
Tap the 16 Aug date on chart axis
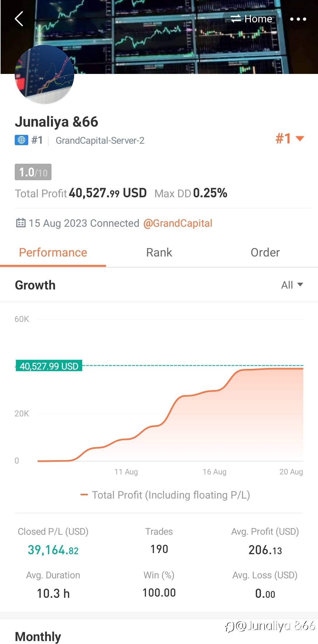pyautogui.click(x=214, y=472)
